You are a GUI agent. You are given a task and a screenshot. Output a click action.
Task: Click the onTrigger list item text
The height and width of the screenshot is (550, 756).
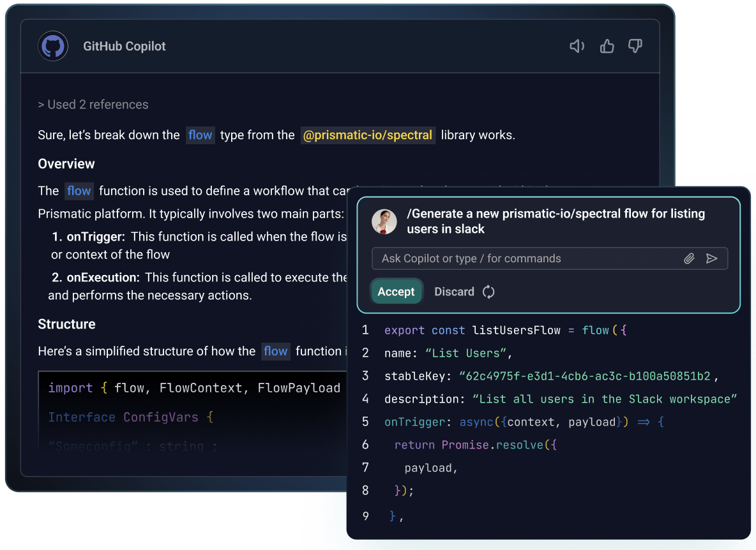199,246
